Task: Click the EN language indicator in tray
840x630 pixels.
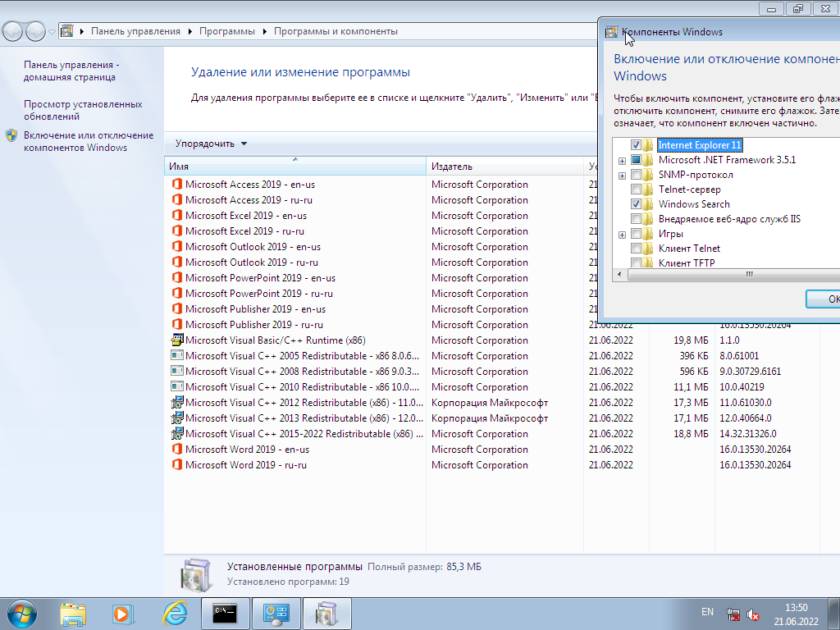Action: point(707,612)
